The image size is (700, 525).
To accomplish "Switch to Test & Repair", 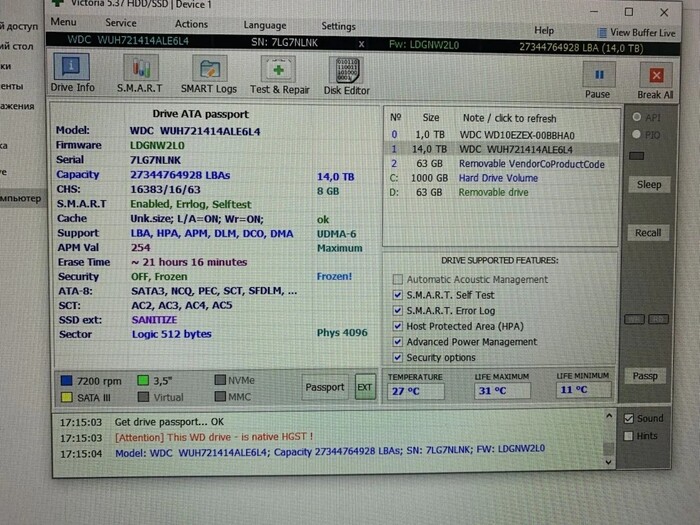I will [x=279, y=73].
